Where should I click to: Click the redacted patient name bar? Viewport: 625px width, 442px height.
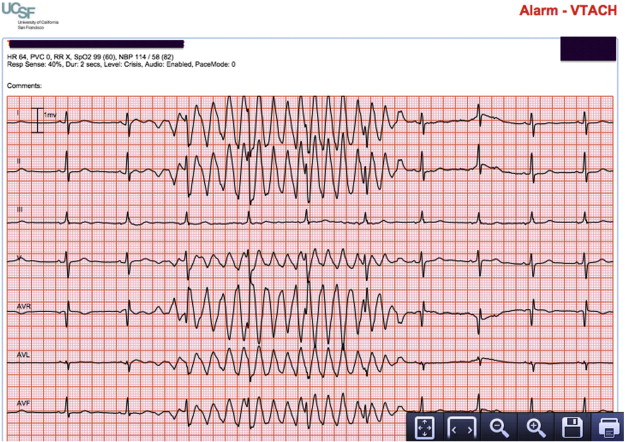(x=96, y=44)
